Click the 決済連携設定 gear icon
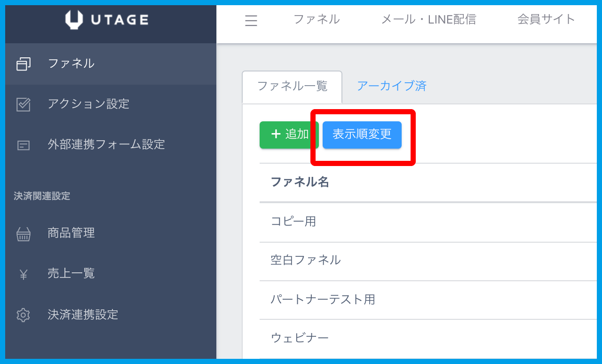This screenshot has height=364, width=602. click(23, 315)
